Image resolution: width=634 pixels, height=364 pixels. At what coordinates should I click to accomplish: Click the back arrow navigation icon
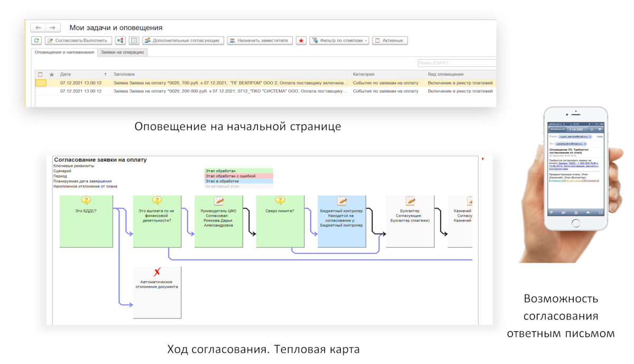[38, 27]
